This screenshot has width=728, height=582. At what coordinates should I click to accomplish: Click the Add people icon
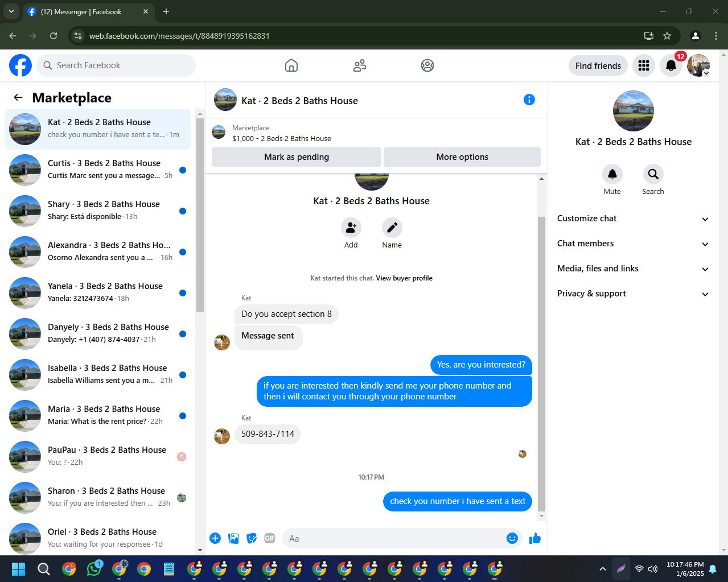click(x=351, y=228)
